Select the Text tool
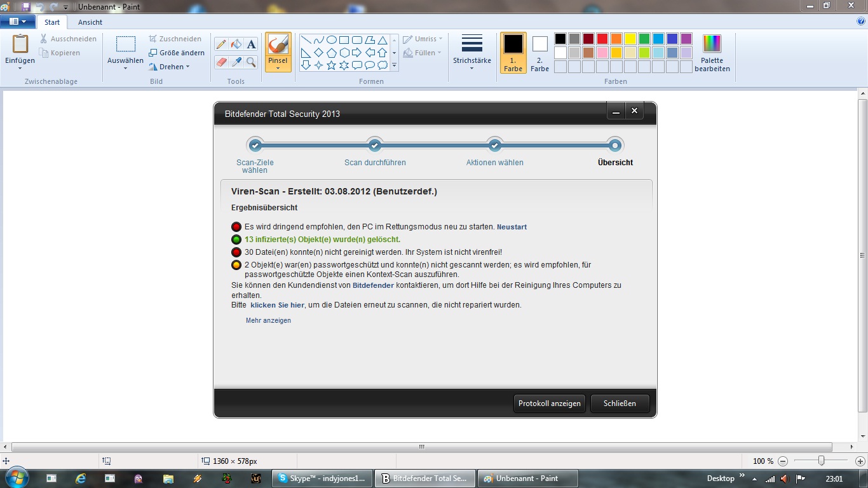Viewport: 868px width, 488px height. (x=251, y=44)
